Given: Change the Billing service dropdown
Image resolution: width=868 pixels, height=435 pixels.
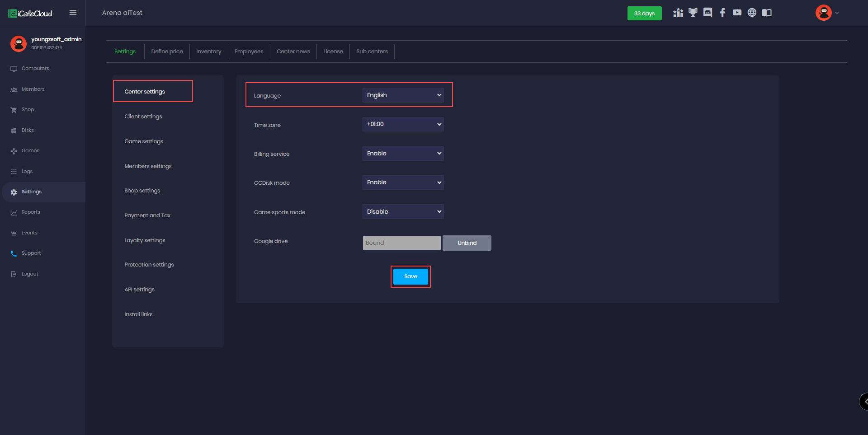Looking at the screenshot, I should coord(403,154).
